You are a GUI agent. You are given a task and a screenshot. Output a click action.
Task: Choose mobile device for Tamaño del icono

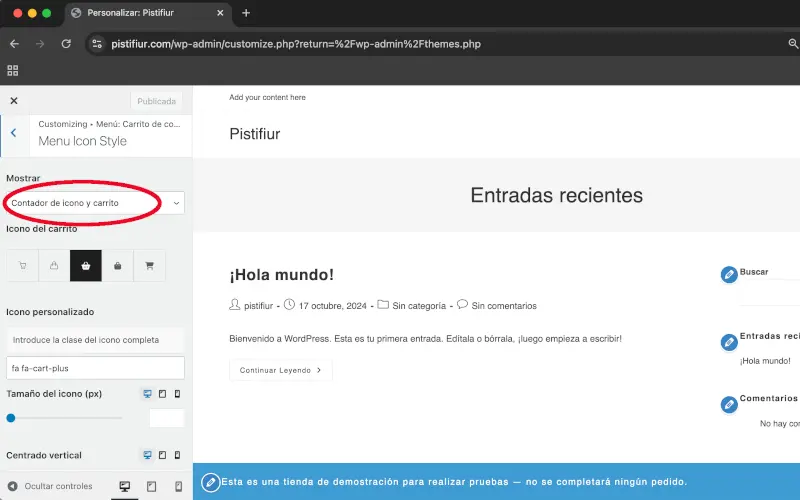178,394
